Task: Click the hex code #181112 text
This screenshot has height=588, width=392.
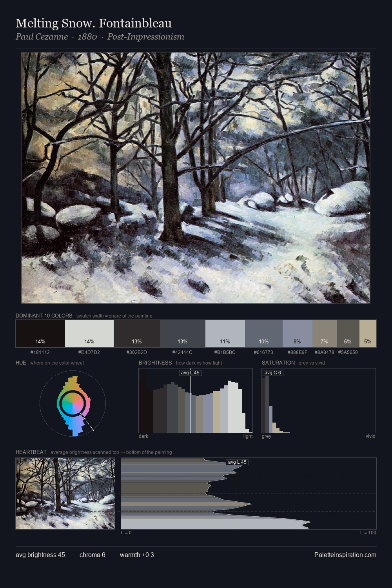Action: pyautogui.click(x=40, y=352)
